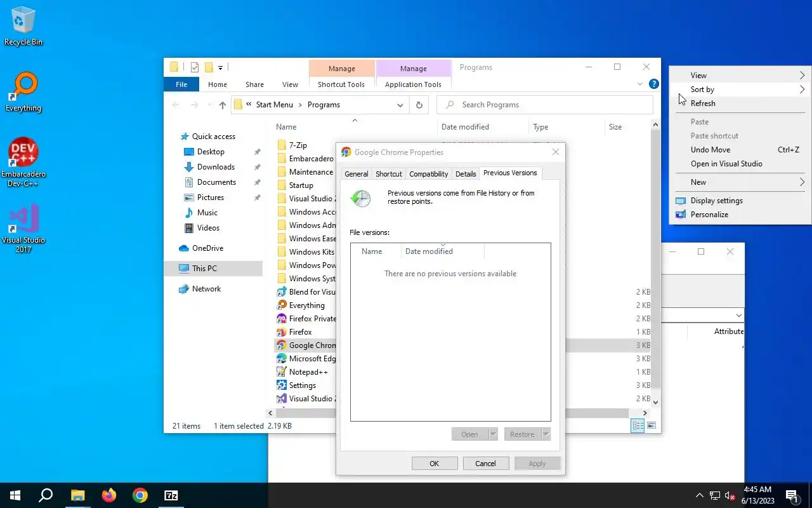The image size is (812, 508).
Task: Select OneDrive in navigation pane
Action: [x=207, y=248]
